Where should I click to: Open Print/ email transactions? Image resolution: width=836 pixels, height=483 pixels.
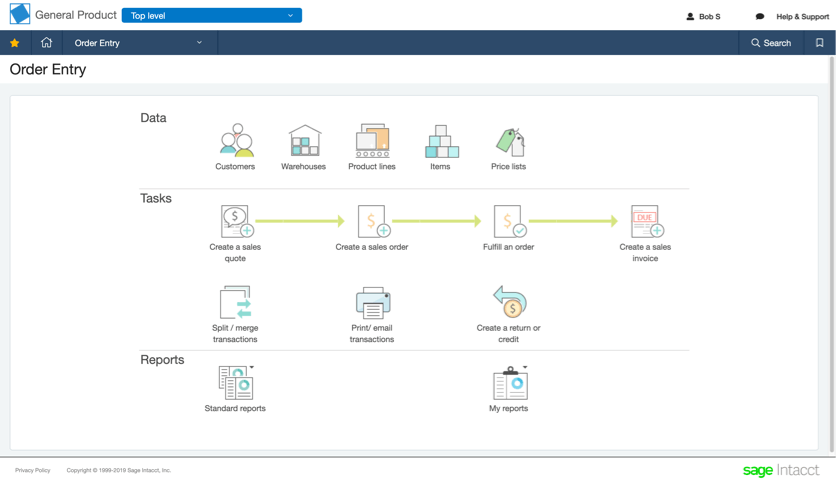(373, 302)
